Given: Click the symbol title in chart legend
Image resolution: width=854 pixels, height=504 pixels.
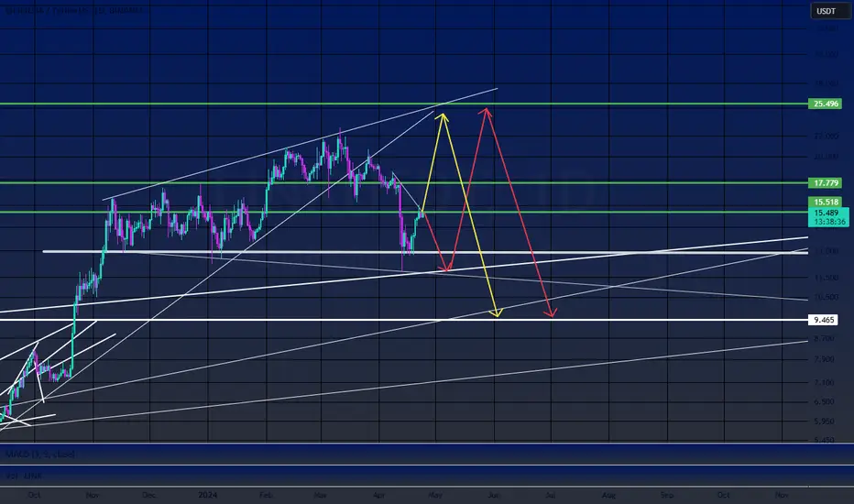Looking at the screenshot, I should pos(76,10).
